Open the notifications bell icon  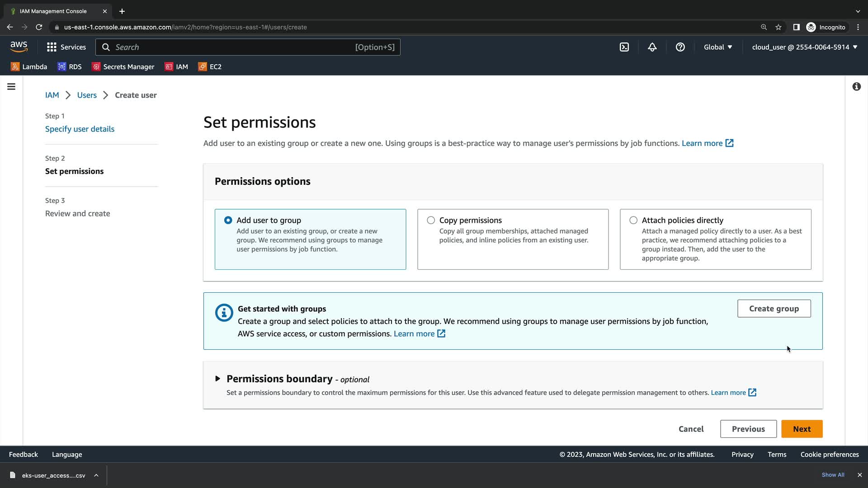(652, 47)
